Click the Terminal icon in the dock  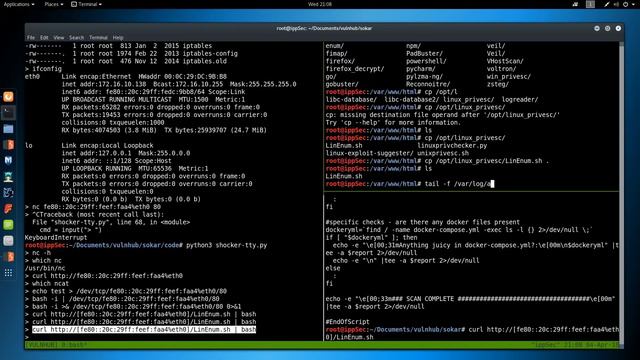(8, 113)
